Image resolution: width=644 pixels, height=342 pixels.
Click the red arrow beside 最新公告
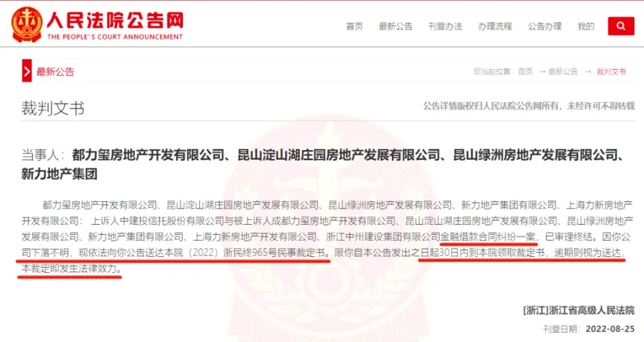point(27,70)
